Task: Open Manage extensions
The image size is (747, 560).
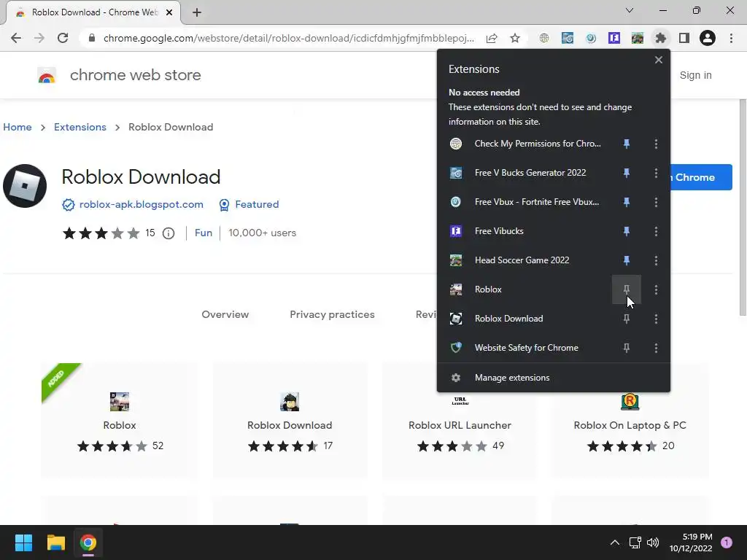Action: coord(554,378)
